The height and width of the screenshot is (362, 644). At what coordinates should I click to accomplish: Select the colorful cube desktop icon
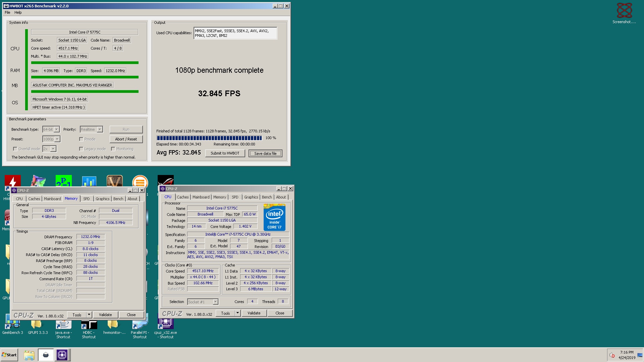coord(38,181)
